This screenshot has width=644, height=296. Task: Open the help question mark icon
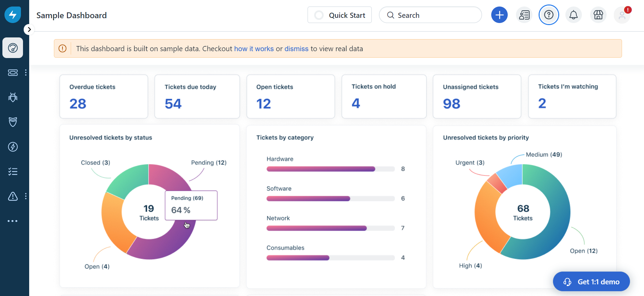549,15
